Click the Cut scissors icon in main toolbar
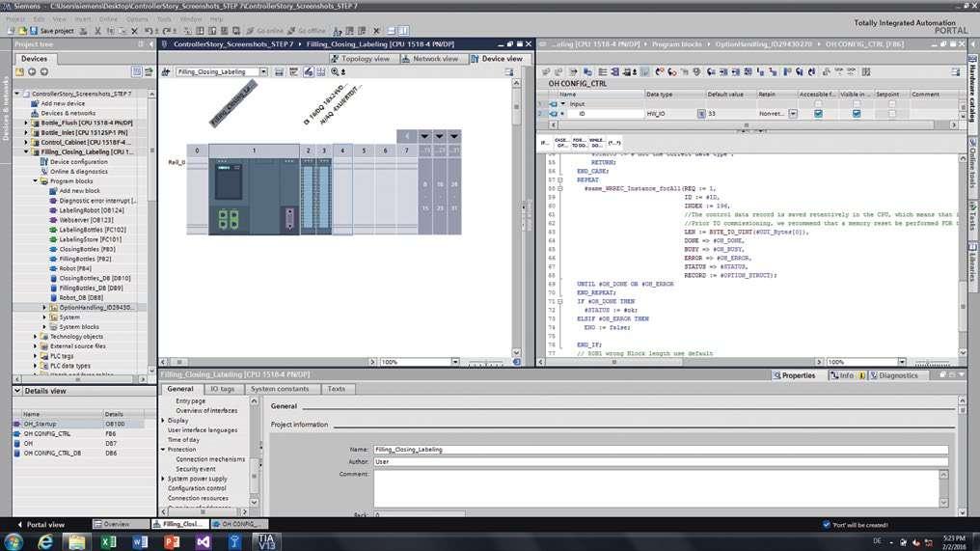This screenshot has height=551, width=980. pos(97,31)
